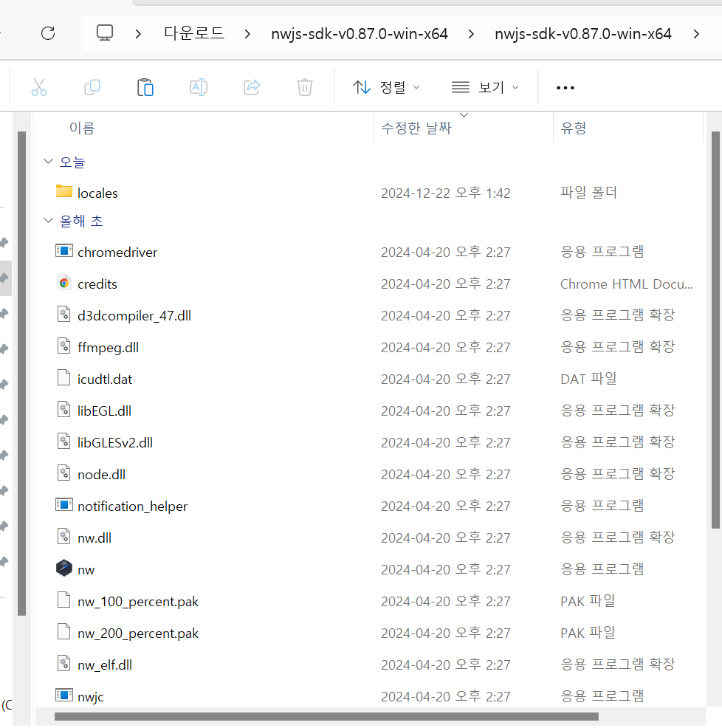Click the file name notification_helper

tap(132, 506)
